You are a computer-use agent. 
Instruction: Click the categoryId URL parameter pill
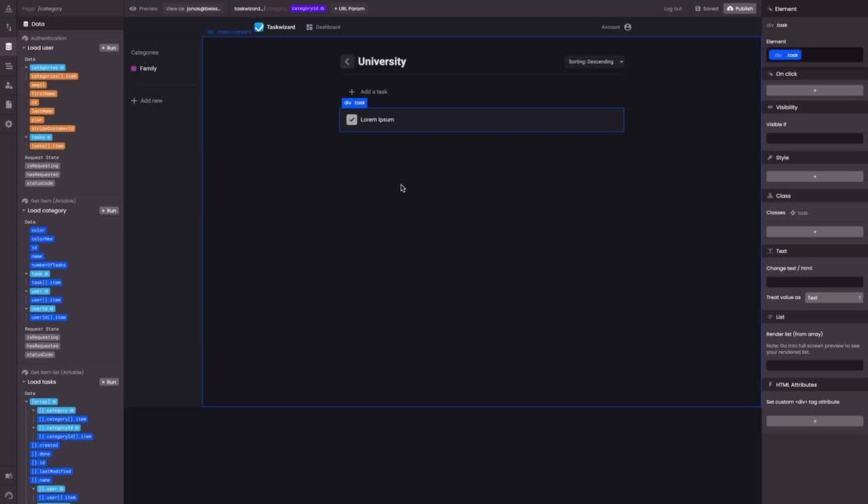pyautogui.click(x=306, y=9)
